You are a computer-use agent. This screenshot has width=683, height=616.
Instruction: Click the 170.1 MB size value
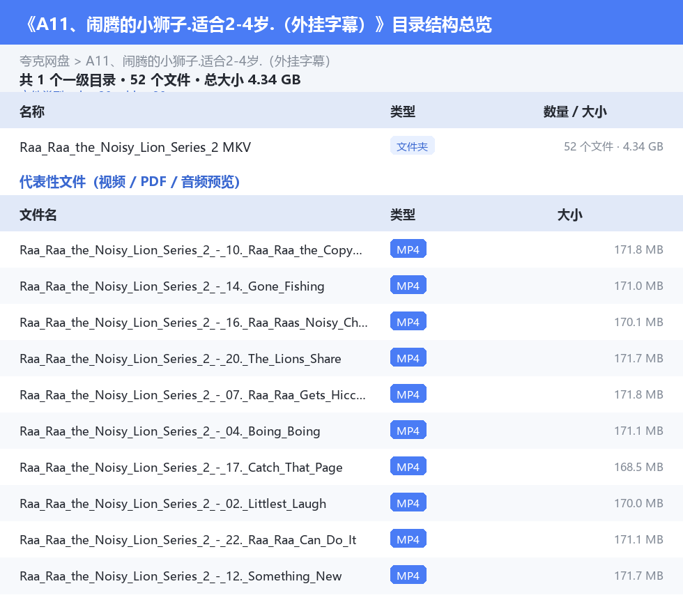(638, 322)
